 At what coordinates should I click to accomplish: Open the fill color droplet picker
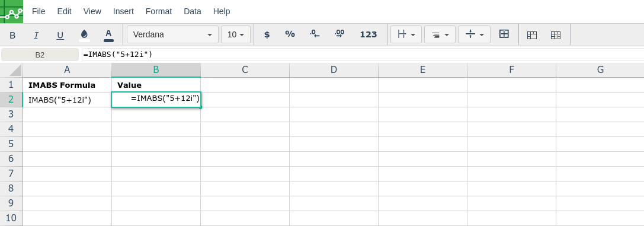coord(84,35)
